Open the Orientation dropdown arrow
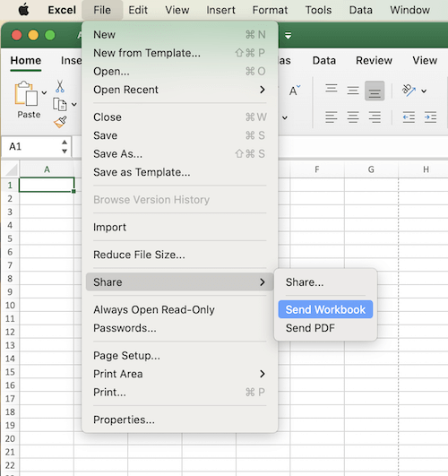This screenshot has height=476, width=448. pos(424,91)
